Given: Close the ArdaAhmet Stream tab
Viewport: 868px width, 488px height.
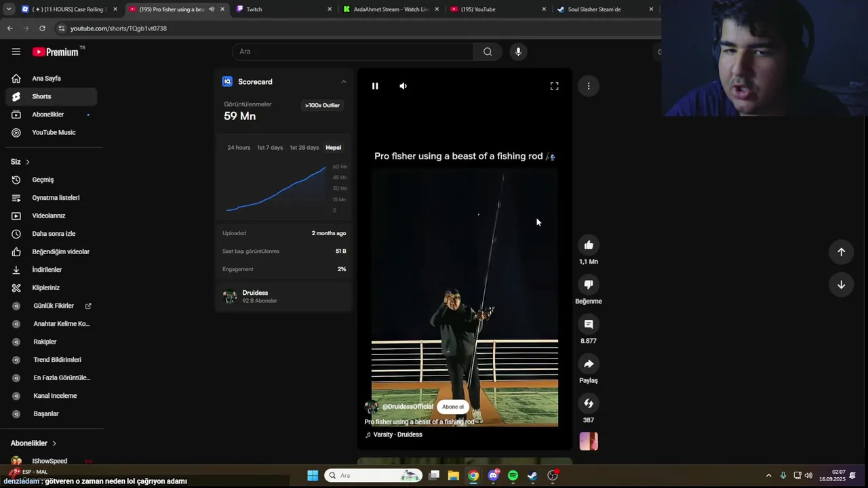Looking at the screenshot, I should 436,9.
